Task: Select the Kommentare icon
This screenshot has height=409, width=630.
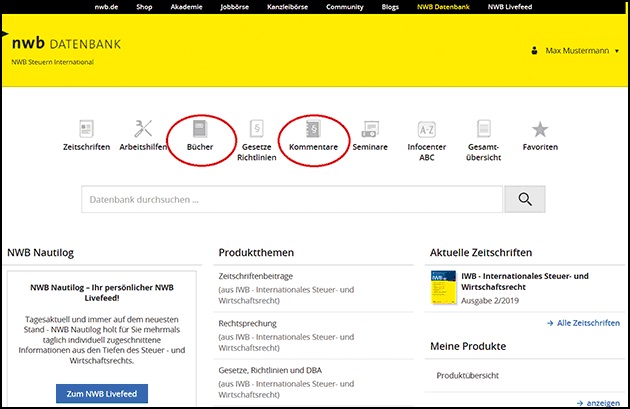Action: 312,129
